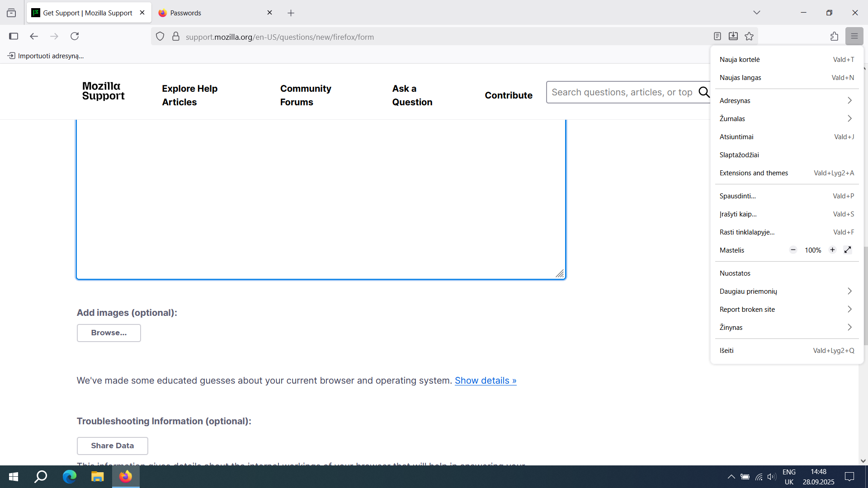Click the reader view icon in address bar

pyautogui.click(x=717, y=36)
